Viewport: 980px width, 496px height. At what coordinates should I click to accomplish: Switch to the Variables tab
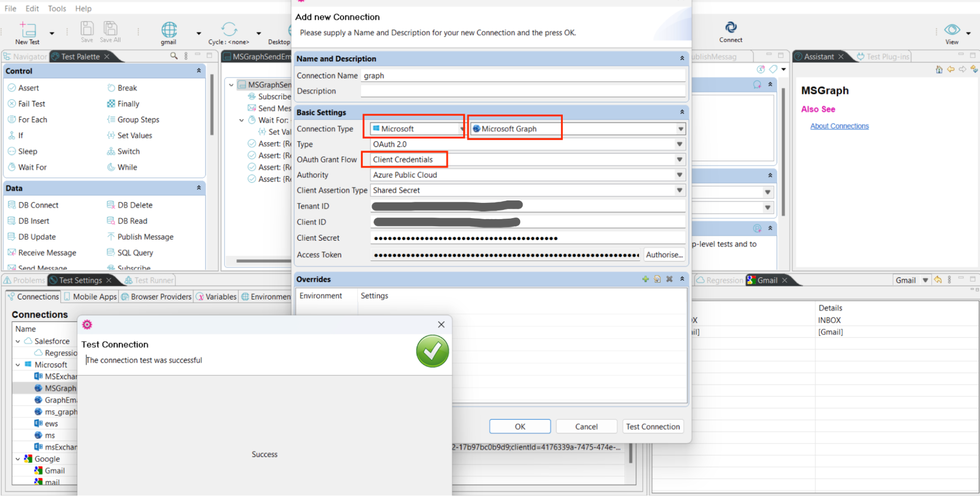pos(216,297)
